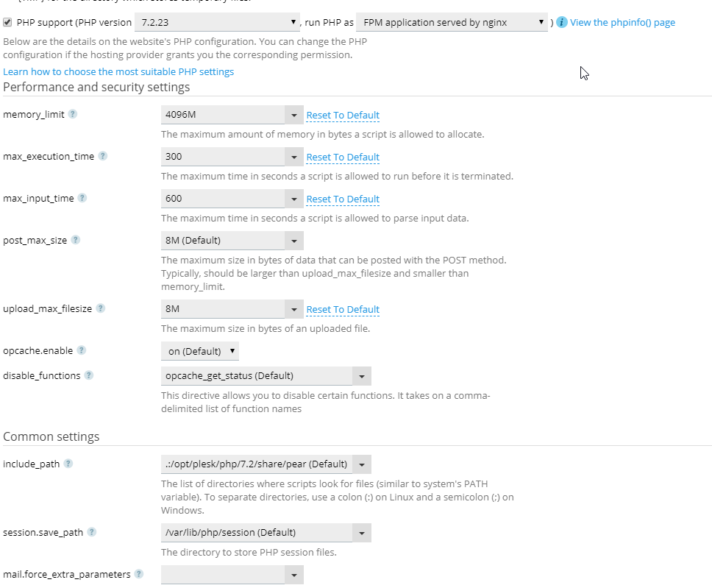
Task: Expand the post_max_size dropdown arrow
Action: [x=293, y=241]
